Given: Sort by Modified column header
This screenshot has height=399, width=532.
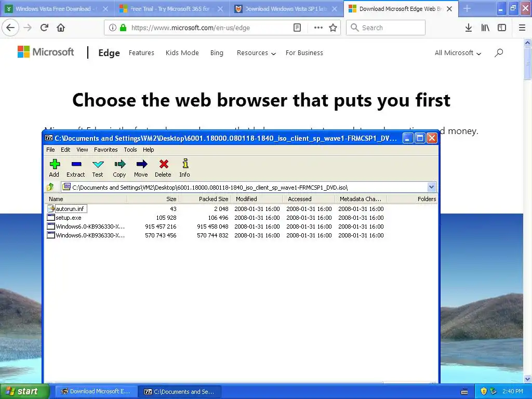Looking at the screenshot, I should click(257, 199).
